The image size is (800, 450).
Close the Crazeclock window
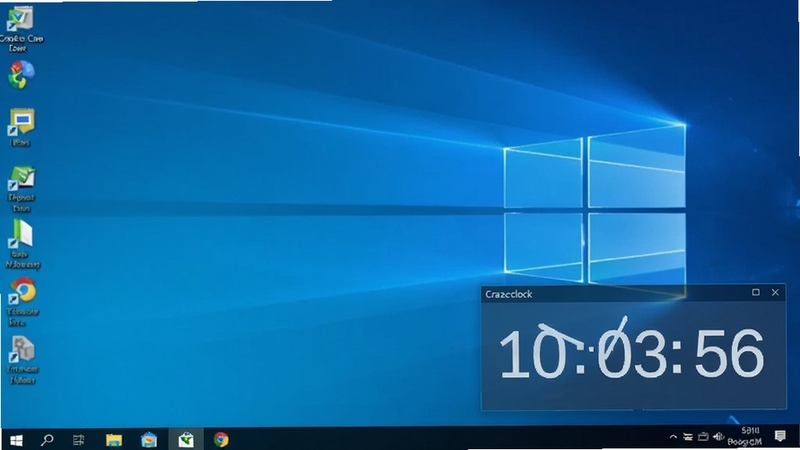pos(775,292)
